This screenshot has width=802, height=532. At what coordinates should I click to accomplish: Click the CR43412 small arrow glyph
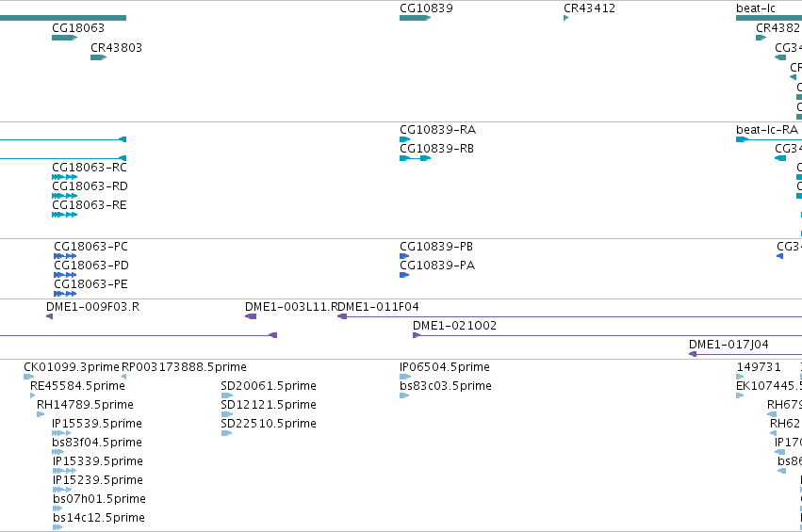[x=565, y=18]
